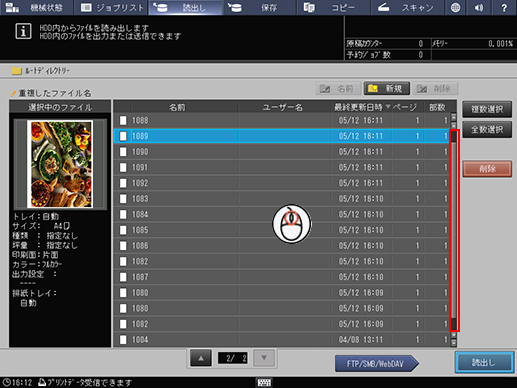Click the ルートディレクトリ folder icon
This screenshot has width=517, height=388.
click(16, 71)
